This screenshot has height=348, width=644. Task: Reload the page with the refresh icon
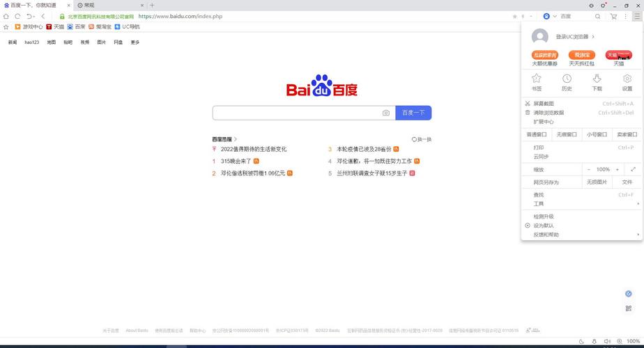coord(17,17)
